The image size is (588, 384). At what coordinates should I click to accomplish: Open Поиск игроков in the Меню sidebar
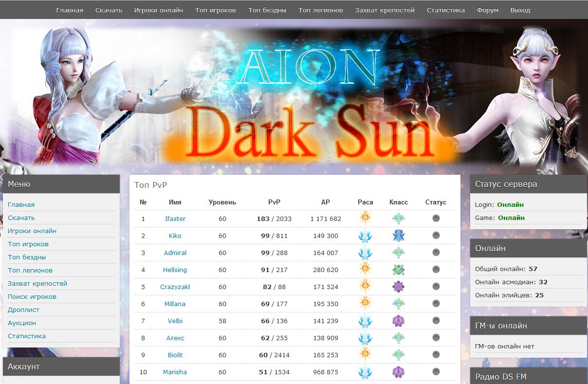tap(32, 296)
